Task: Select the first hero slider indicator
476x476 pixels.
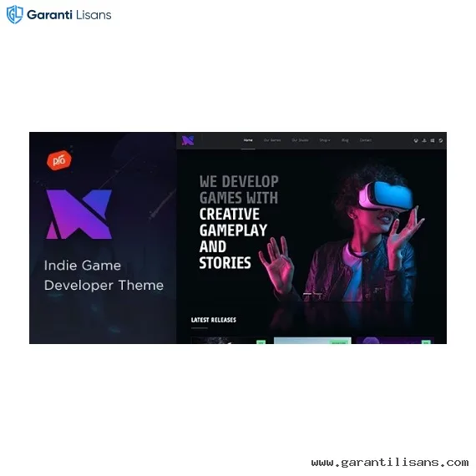Action: 307,294
